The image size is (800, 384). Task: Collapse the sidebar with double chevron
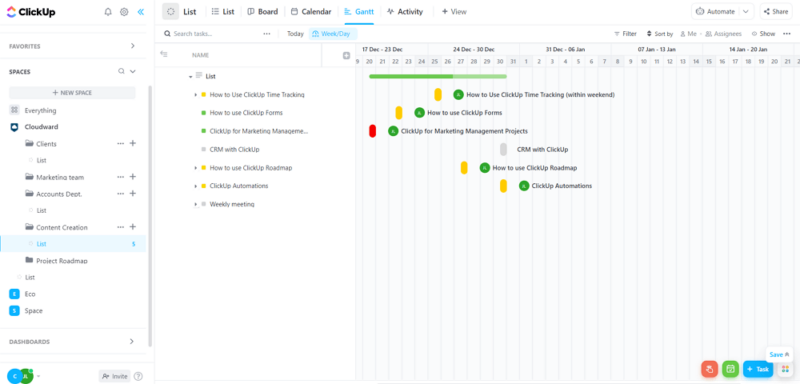[141, 12]
